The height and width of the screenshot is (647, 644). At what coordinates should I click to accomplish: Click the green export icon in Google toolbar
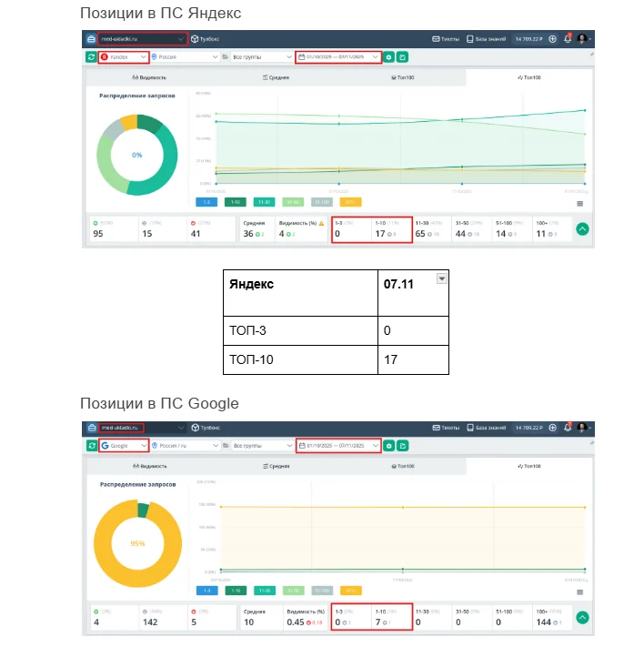402,446
